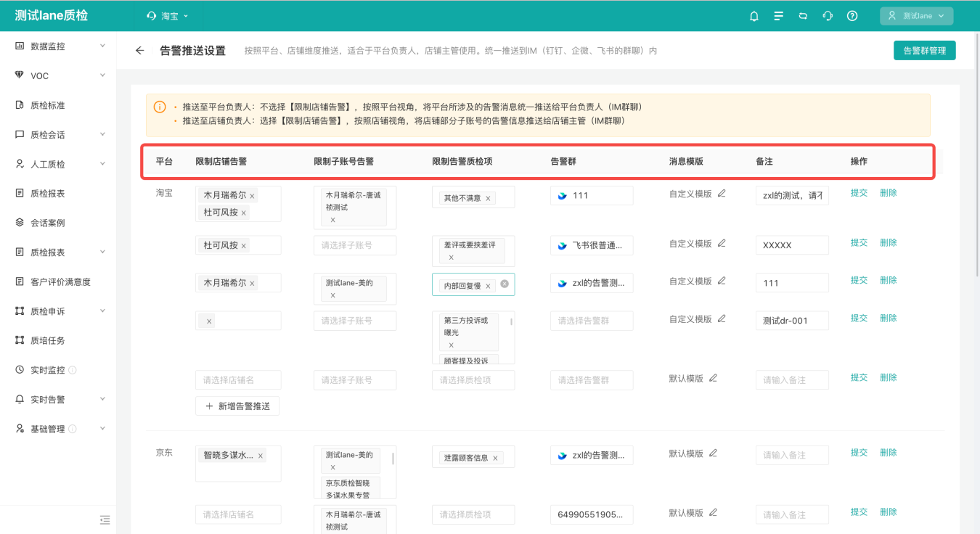Edit message template in the zxl的测试 remark row
The width and height of the screenshot is (980, 534).
point(722,194)
